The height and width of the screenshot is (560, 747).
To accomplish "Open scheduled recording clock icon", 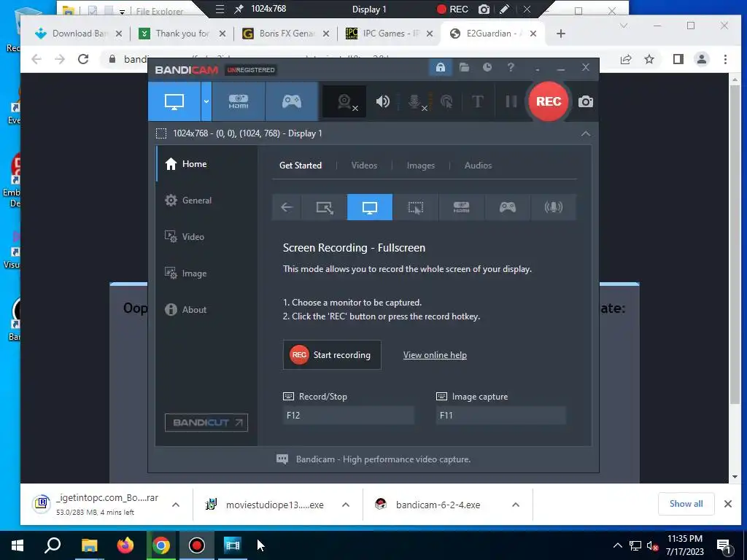I will tap(487, 68).
